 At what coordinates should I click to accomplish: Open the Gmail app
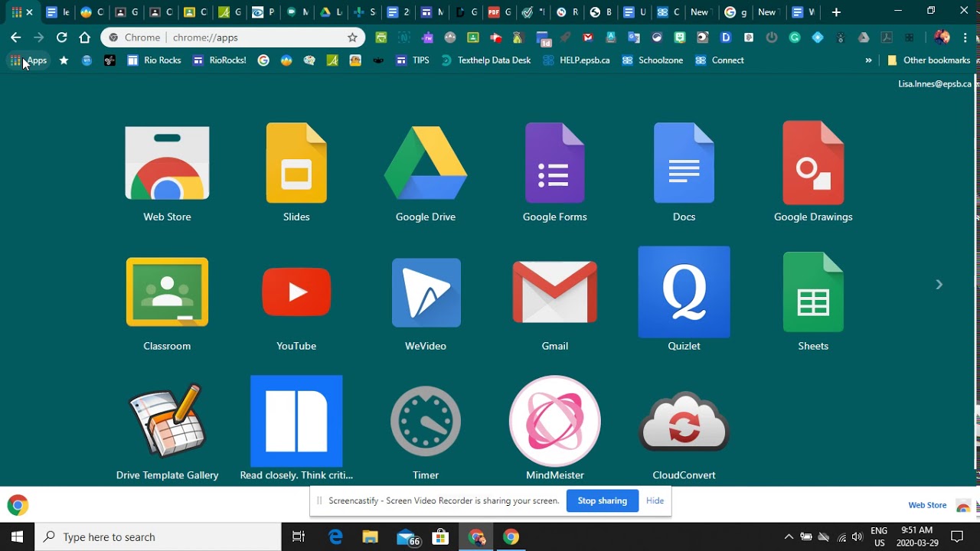554,304
